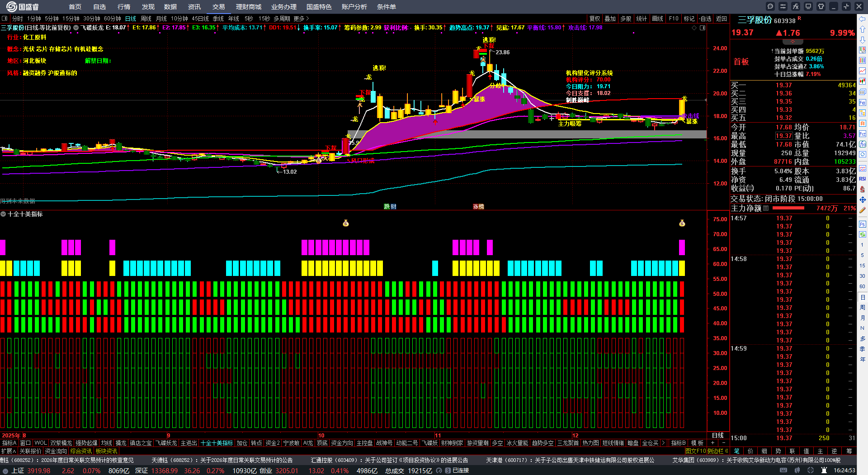This screenshot has width=868, height=475.
Task: Click the 复权 button
Action: pyautogui.click(x=594, y=19)
